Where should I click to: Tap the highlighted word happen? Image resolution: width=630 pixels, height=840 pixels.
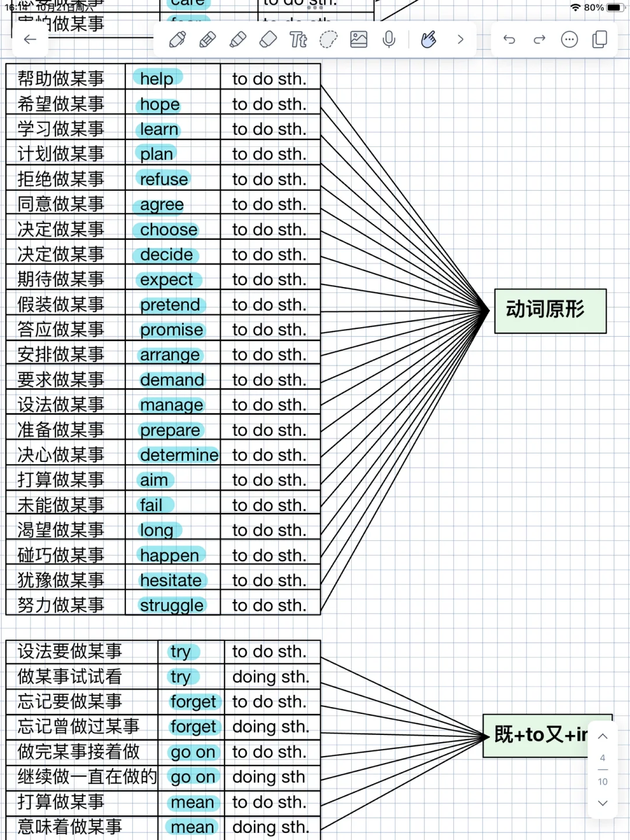pos(169,555)
